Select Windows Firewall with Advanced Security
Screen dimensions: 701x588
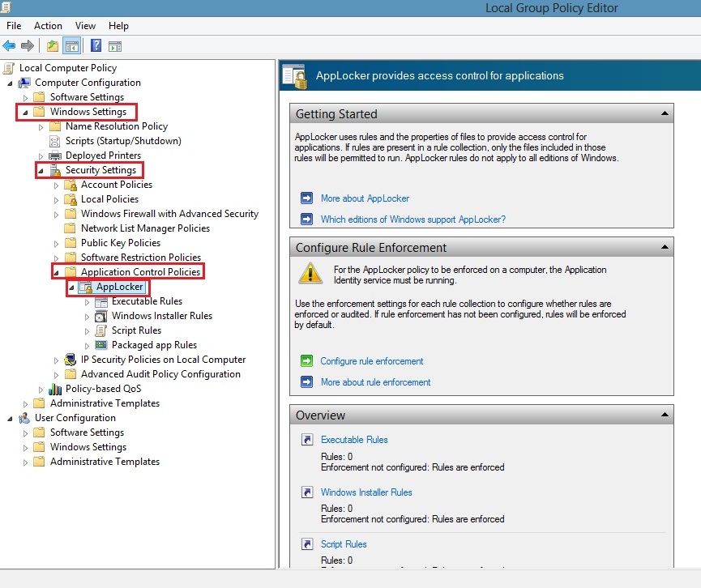click(169, 214)
